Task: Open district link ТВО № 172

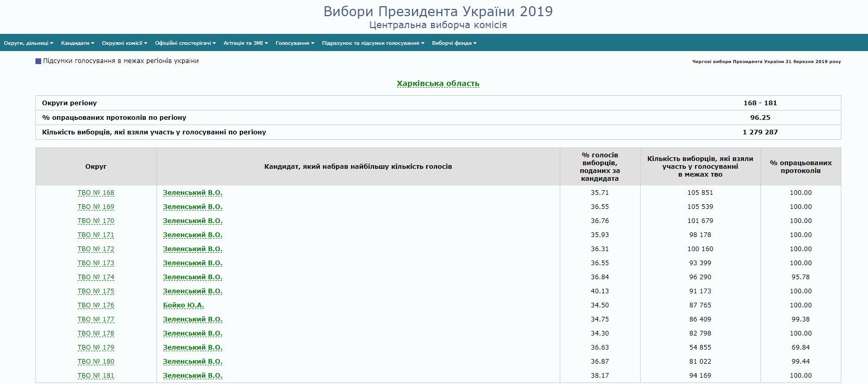Action: (96, 249)
